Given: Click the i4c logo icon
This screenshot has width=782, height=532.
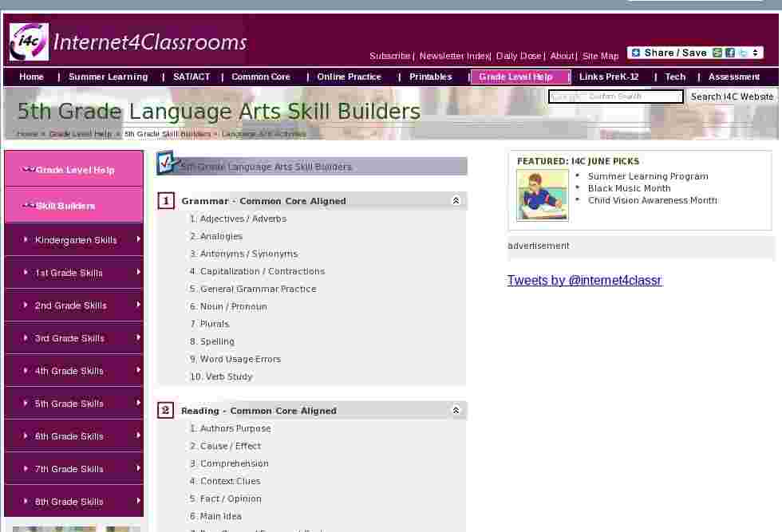Looking at the screenshot, I should (x=29, y=42).
